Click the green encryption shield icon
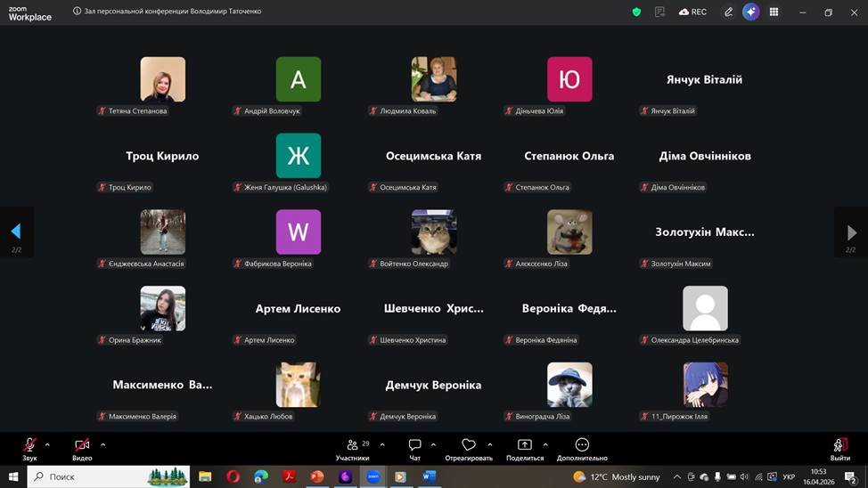 click(x=636, y=12)
